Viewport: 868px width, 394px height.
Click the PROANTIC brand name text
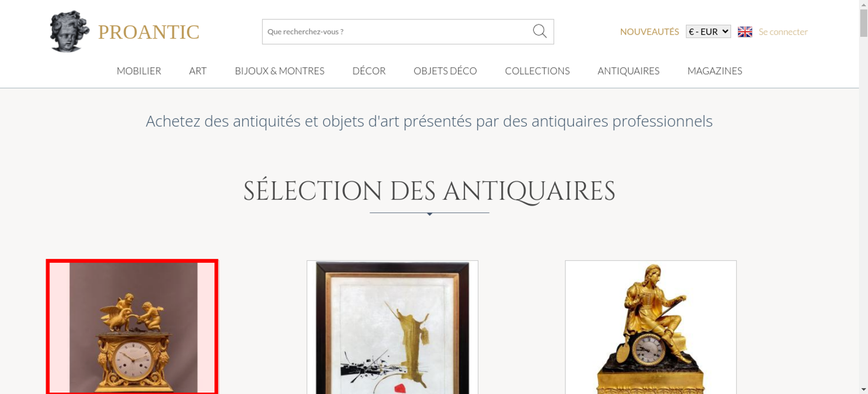coord(148,32)
